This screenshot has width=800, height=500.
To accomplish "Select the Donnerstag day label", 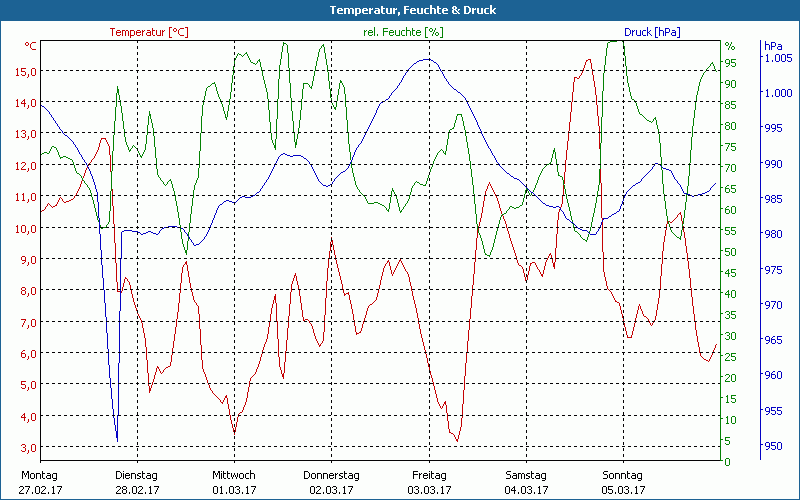I will [331, 475].
